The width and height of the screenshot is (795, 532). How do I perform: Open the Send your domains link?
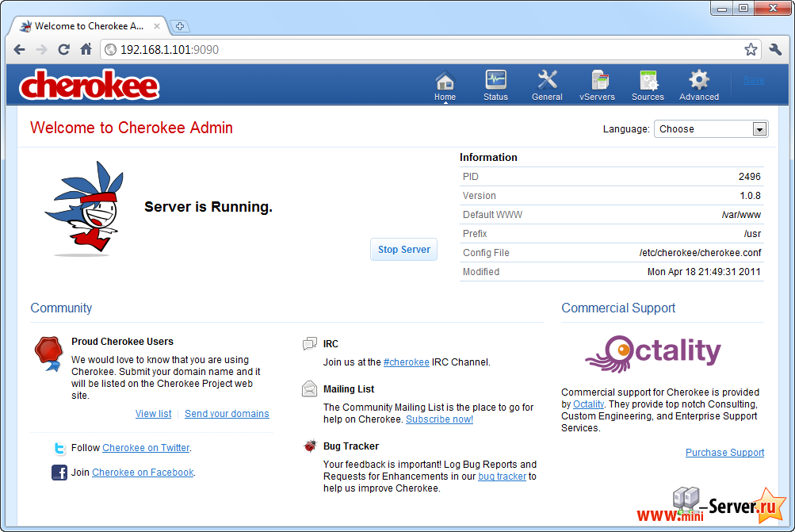(x=227, y=413)
